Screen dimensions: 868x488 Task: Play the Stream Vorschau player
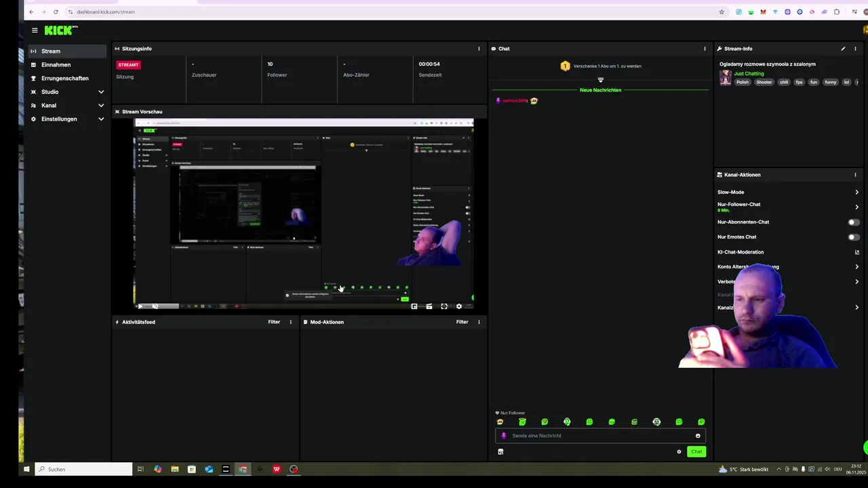(140, 306)
